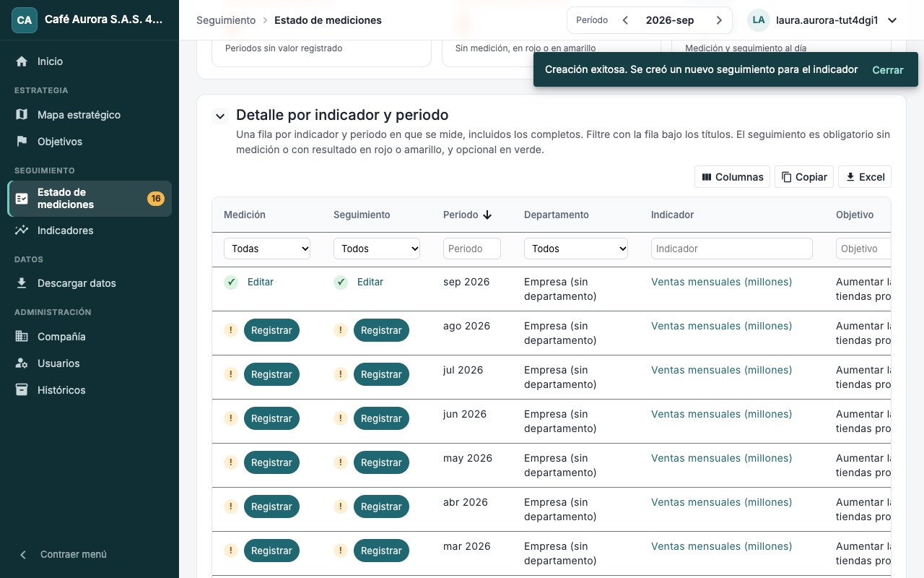Click the Objetivos flag icon
Screen dimensions: 924x578
click(22, 142)
